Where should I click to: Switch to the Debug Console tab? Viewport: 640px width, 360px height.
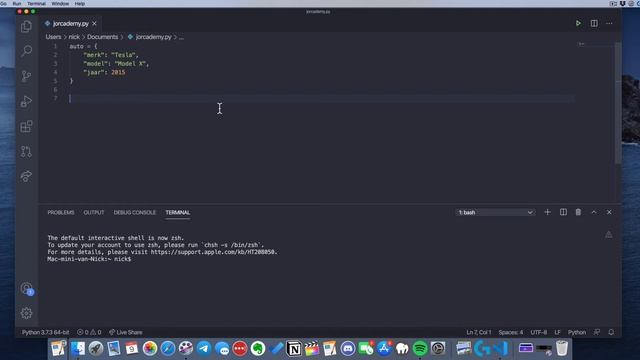click(135, 213)
